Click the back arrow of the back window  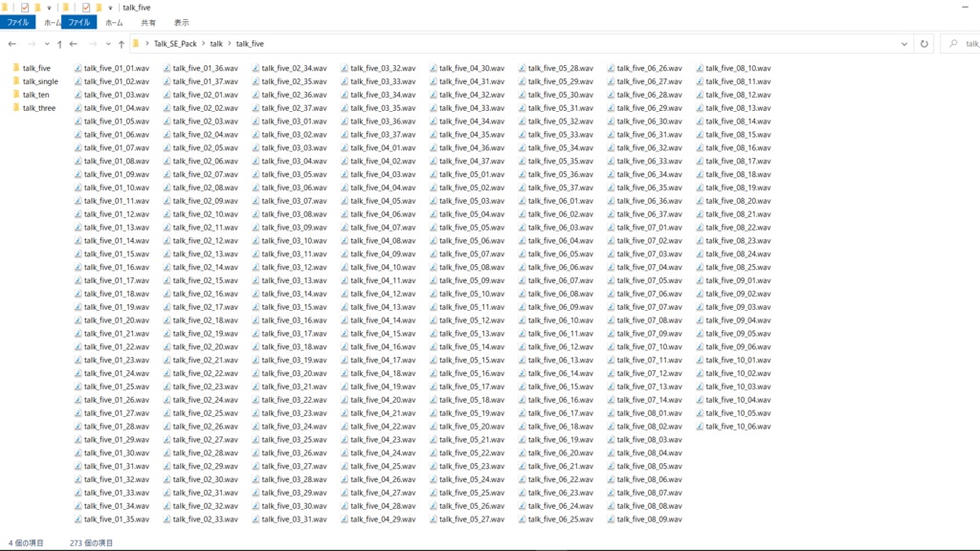pyautogui.click(x=11, y=44)
